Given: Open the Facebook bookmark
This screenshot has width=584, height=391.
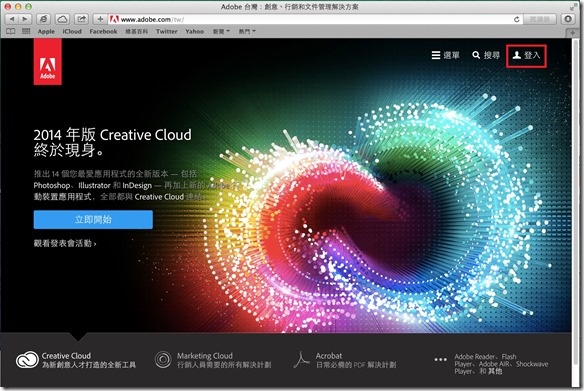Looking at the screenshot, I should [103, 32].
